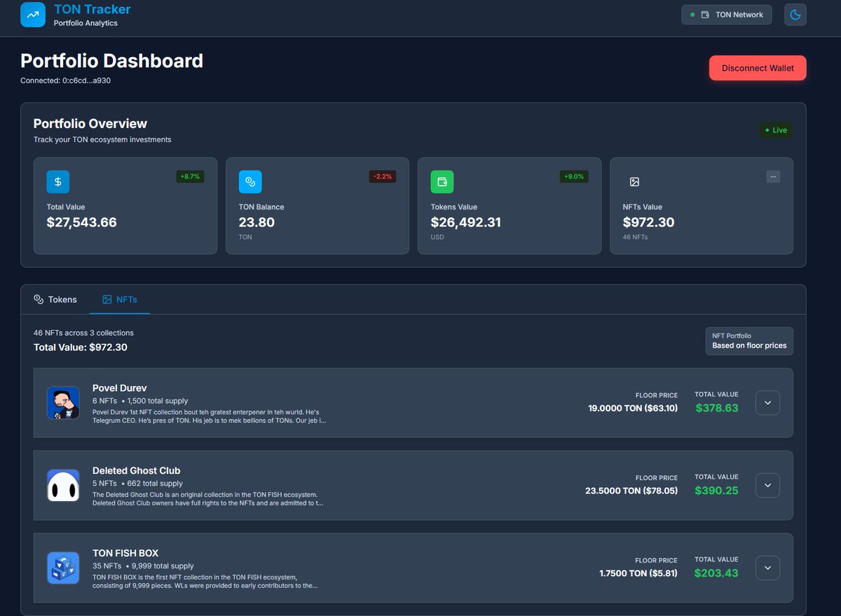Click the wallet icon in TON Network badge
The width and height of the screenshot is (841, 616).
pyautogui.click(x=705, y=15)
